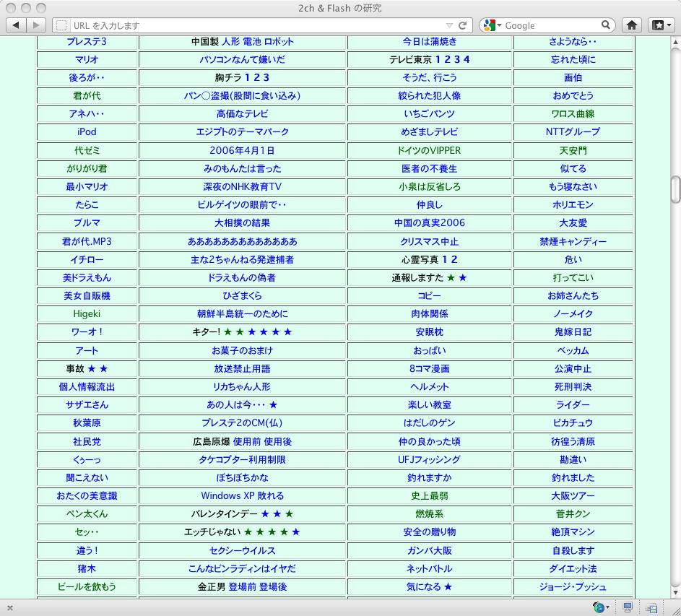The height and width of the screenshot is (616, 681).
Task: Open the ドイツのVIPPER link
Action: click(429, 150)
